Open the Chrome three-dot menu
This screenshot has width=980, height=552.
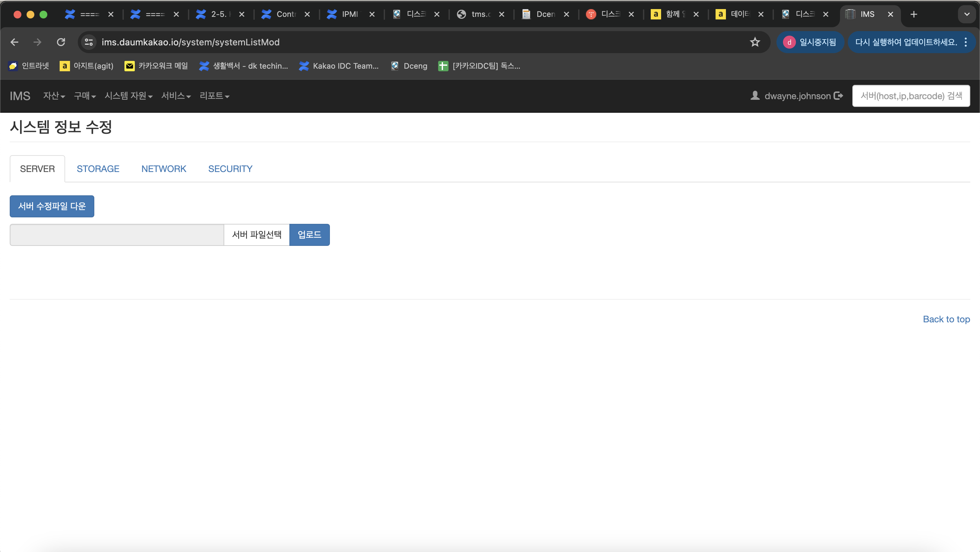tap(965, 42)
